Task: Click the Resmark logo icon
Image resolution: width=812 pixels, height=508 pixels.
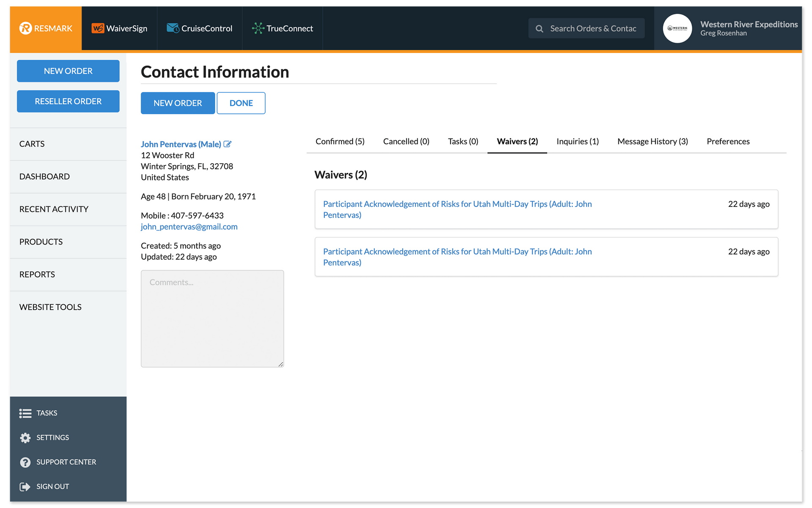Action: [25, 28]
